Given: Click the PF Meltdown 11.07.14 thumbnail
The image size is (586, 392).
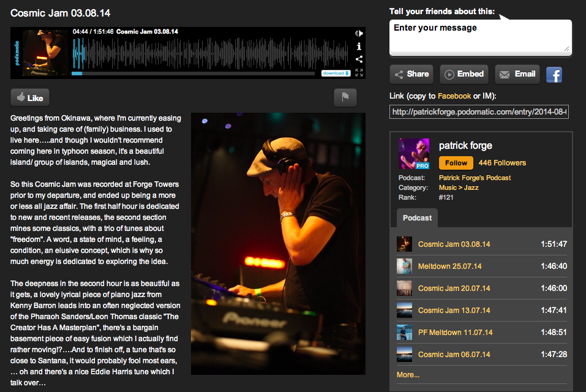Looking at the screenshot, I should [x=404, y=332].
